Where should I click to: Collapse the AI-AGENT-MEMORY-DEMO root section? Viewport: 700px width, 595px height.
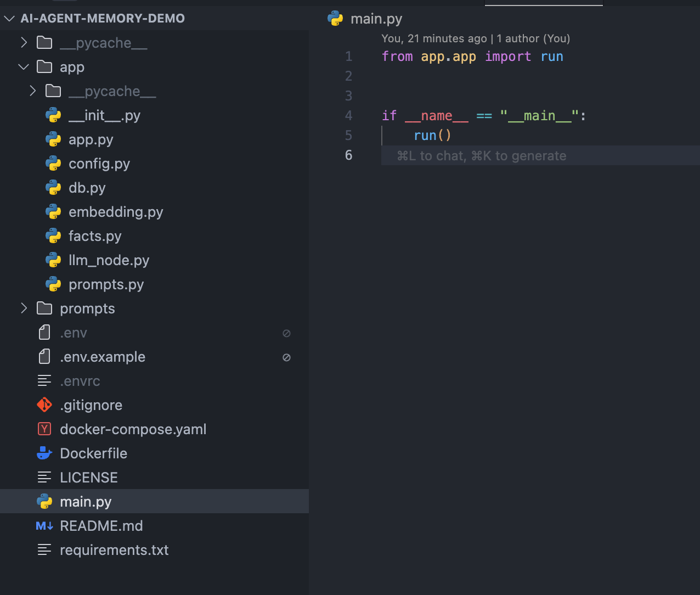tap(9, 18)
